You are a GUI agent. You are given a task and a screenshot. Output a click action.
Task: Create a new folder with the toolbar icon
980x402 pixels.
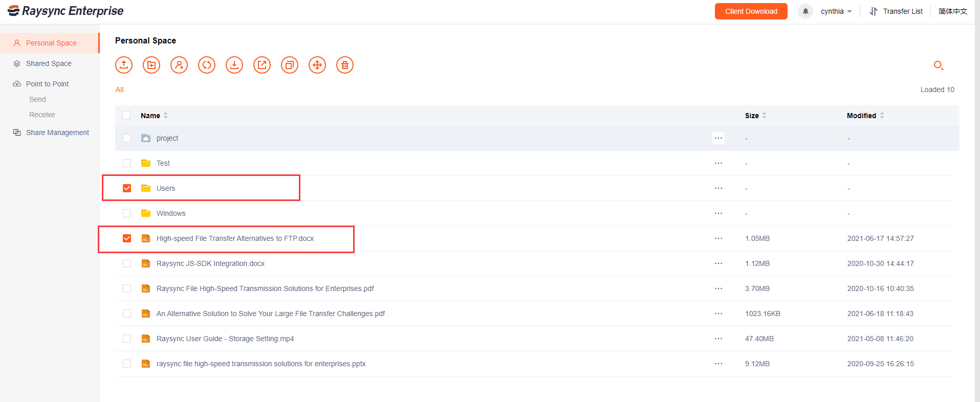click(151, 65)
